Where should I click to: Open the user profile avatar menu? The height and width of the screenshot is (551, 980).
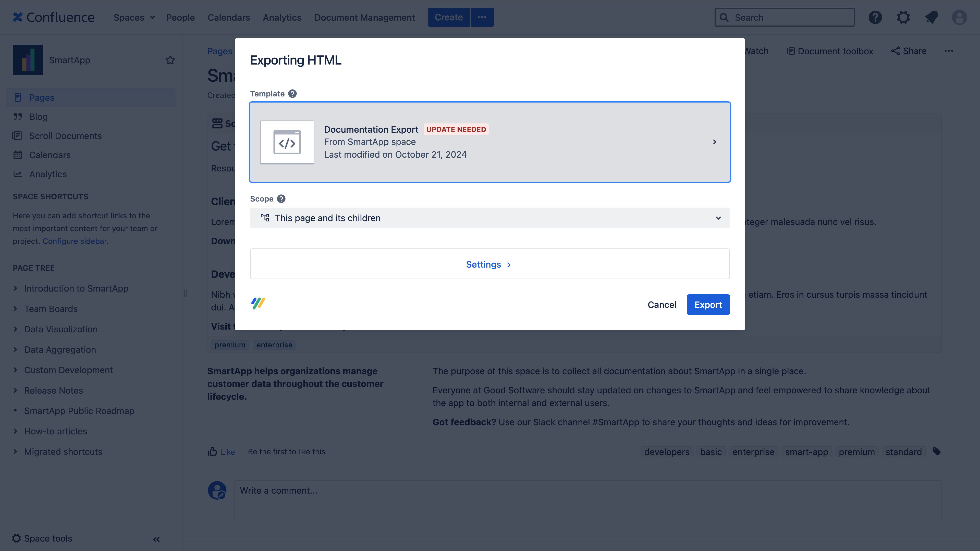(x=959, y=18)
